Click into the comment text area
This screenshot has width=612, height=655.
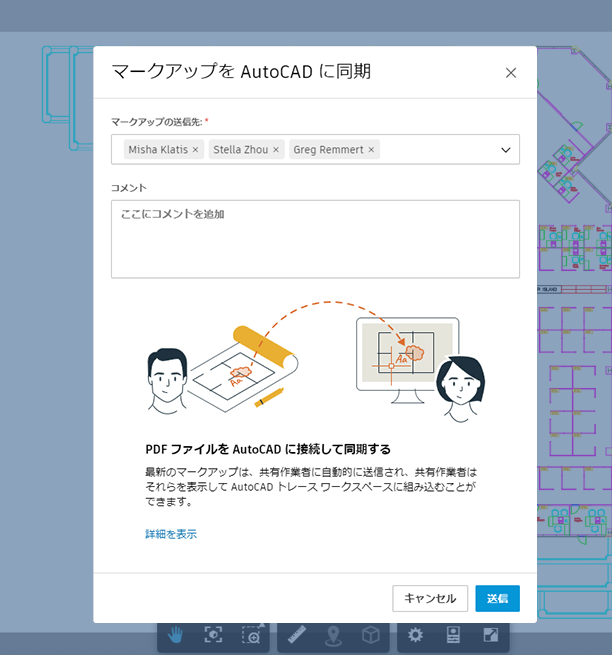315,239
